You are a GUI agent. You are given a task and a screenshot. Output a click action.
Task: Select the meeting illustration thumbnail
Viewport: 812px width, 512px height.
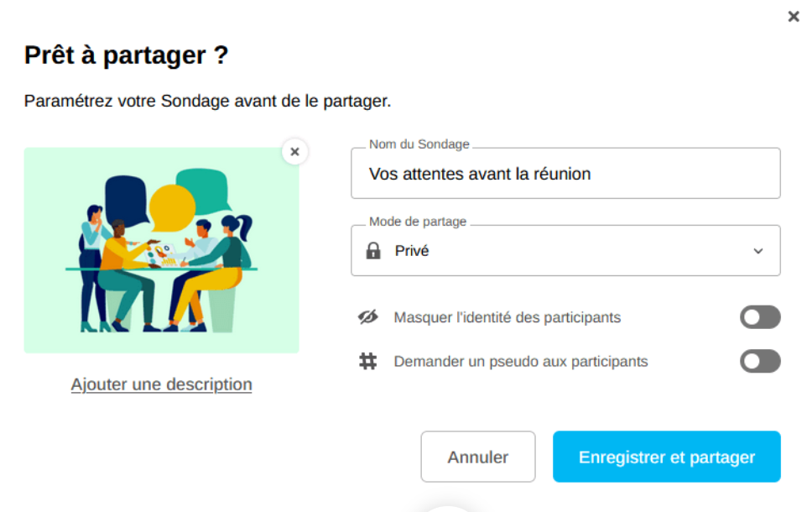(x=161, y=250)
